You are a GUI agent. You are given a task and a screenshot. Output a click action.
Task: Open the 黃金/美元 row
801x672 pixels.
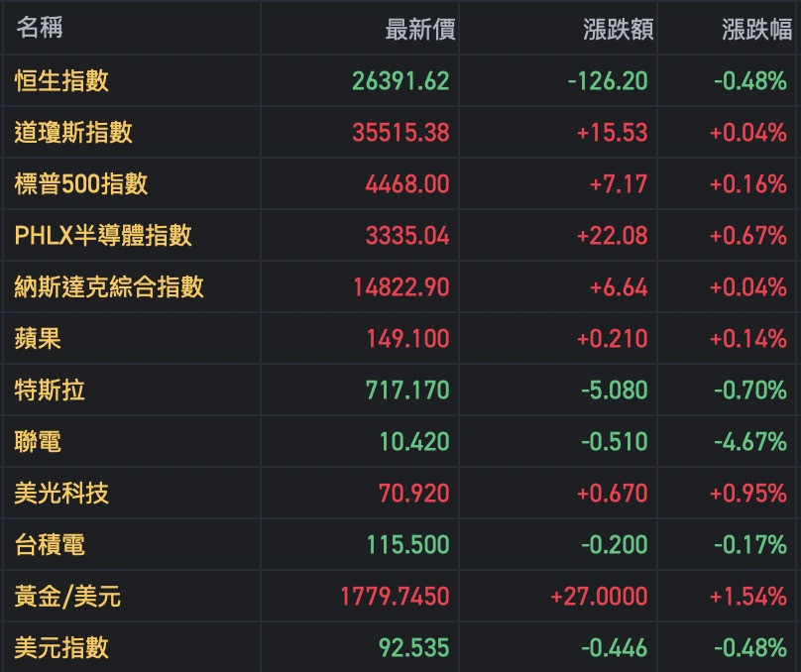point(67,597)
